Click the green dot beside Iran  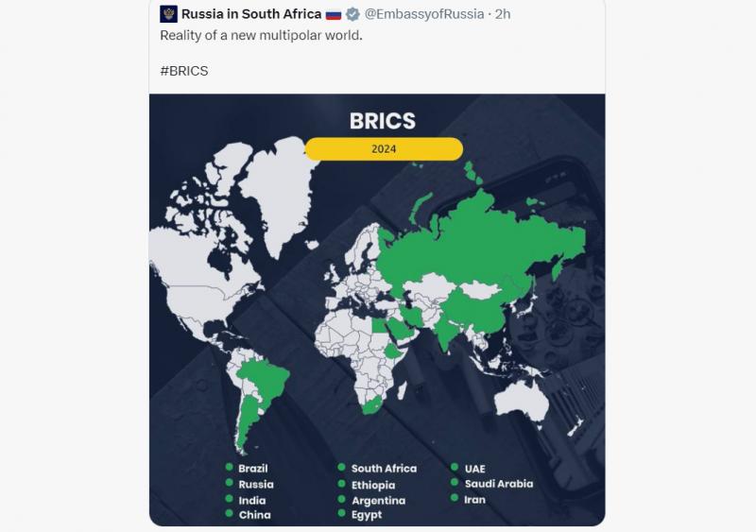pyautogui.click(x=455, y=498)
